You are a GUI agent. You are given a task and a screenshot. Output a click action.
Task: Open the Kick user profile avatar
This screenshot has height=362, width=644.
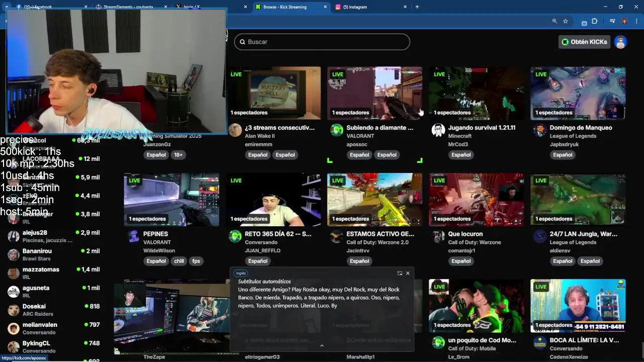[620, 42]
